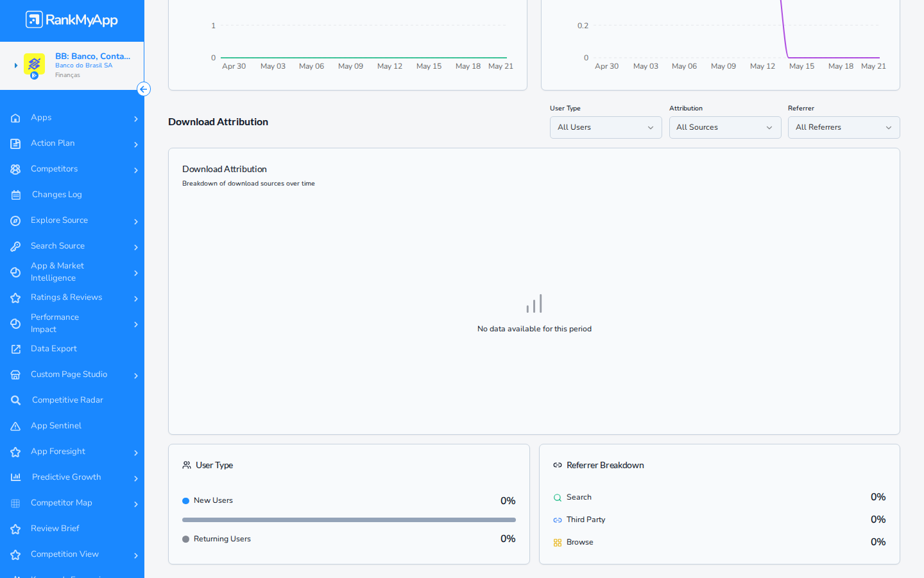Click the Search referrer magnifier icon

[x=558, y=498]
